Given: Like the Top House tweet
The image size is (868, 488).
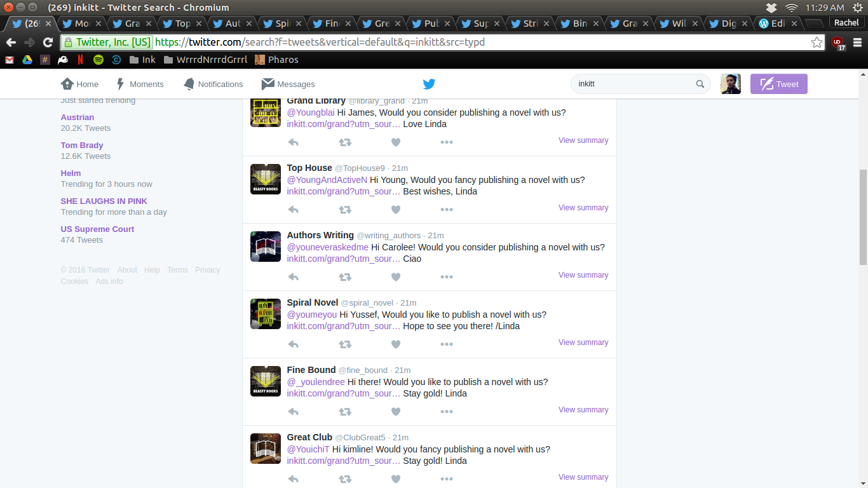Looking at the screenshot, I should pos(395,210).
